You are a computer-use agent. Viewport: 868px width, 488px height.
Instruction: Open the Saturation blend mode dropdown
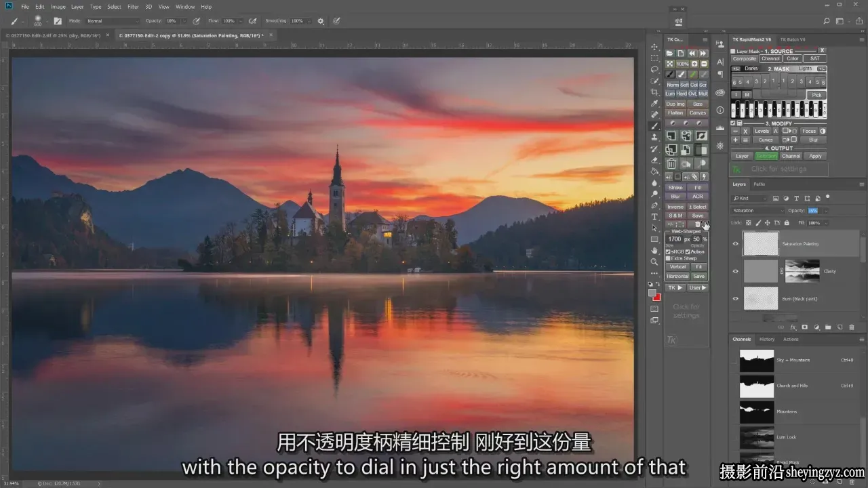(x=757, y=211)
